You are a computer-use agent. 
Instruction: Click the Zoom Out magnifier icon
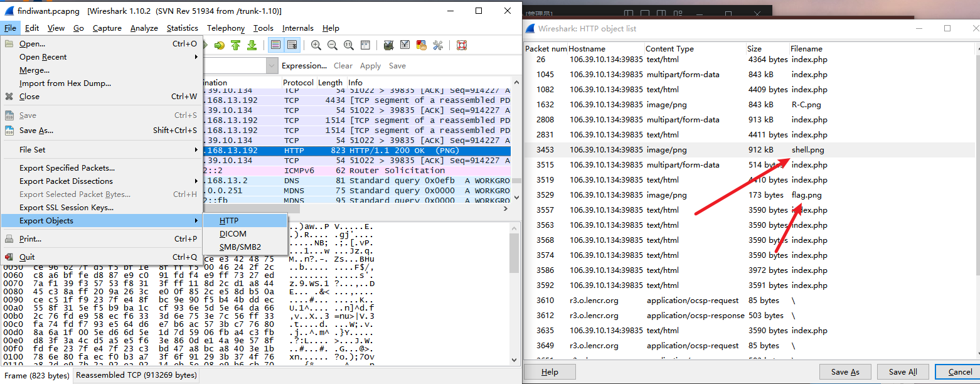pos(332,45)
